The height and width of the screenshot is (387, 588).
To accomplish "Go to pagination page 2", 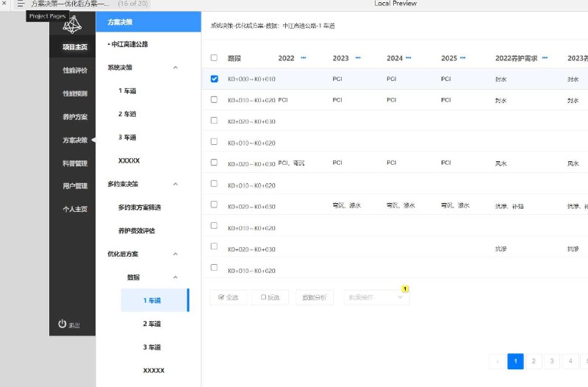I will (x=534, y=361).
